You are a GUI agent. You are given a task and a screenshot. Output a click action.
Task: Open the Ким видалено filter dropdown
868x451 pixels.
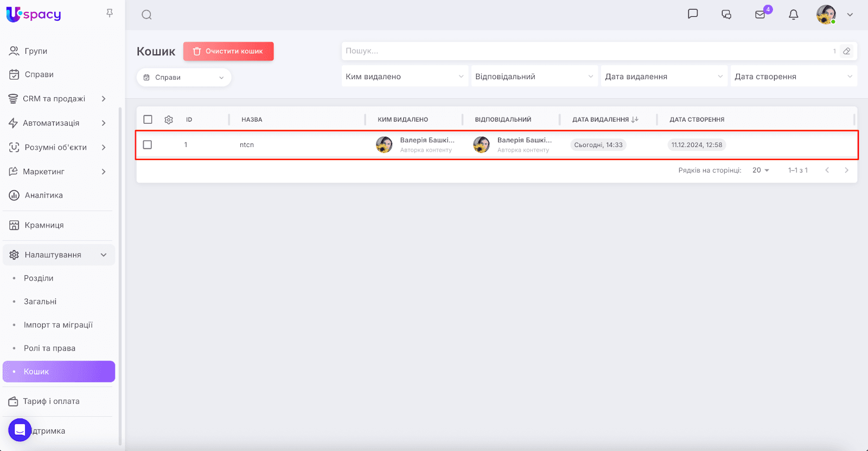click(405, 77)
